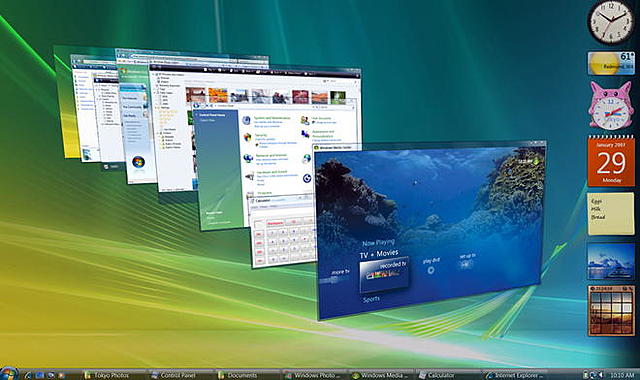This screenshot has height=380, width=640.
Task: Open Network and Internet link
Action: (x=271, y=156)
